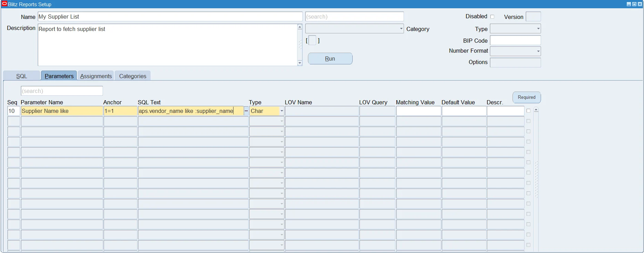Open the Category dropdown

point(401,29)
